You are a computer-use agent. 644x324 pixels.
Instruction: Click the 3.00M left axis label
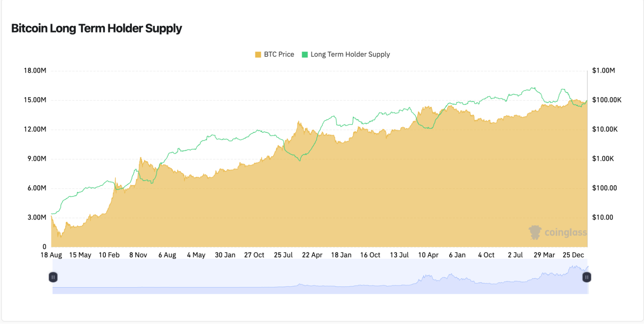coord(37,217)
